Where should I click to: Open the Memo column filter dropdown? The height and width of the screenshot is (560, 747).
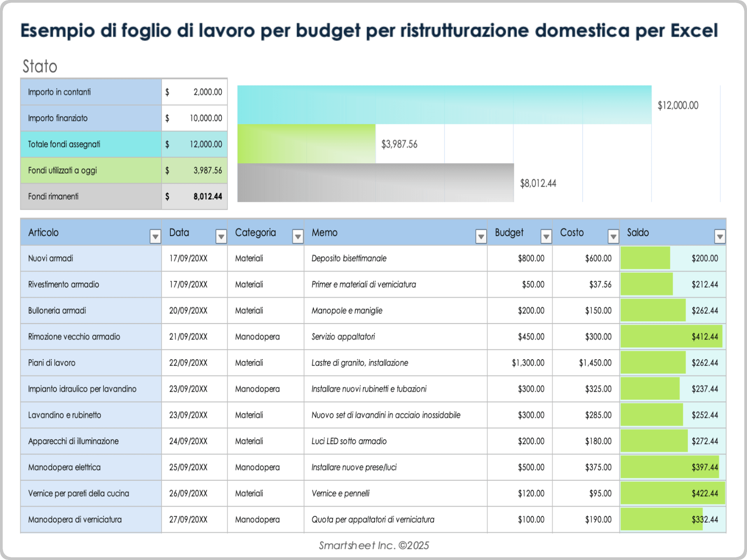[x=481, y=236]
